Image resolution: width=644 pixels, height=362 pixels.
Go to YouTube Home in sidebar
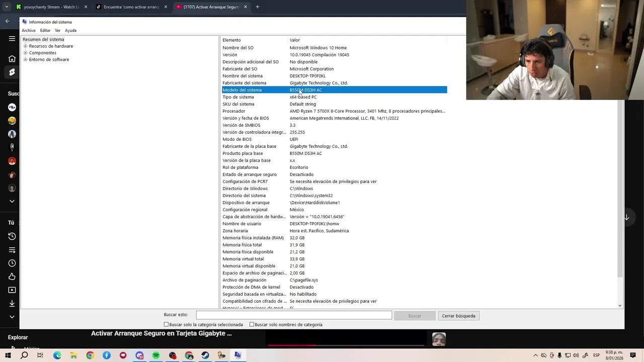coord(12,59)
